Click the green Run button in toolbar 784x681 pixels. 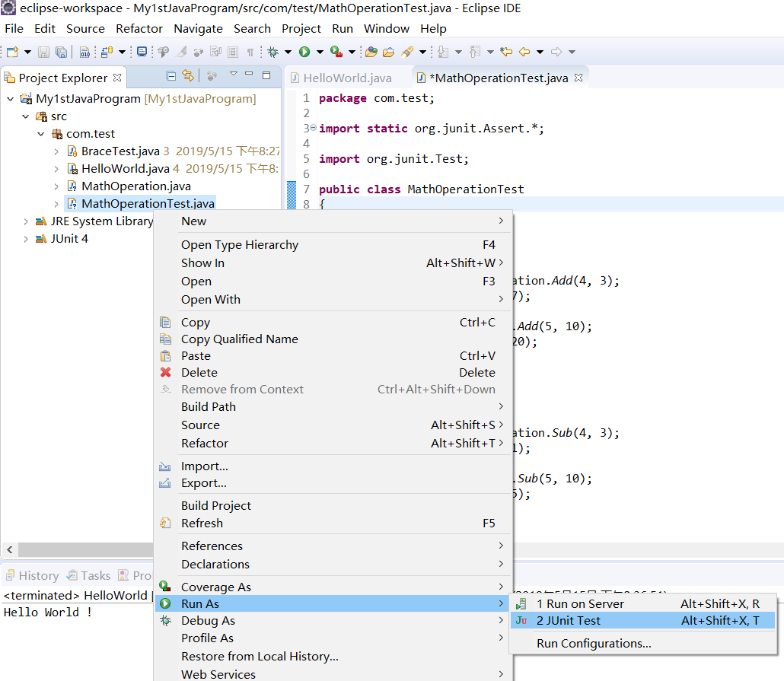pos(304,52)
